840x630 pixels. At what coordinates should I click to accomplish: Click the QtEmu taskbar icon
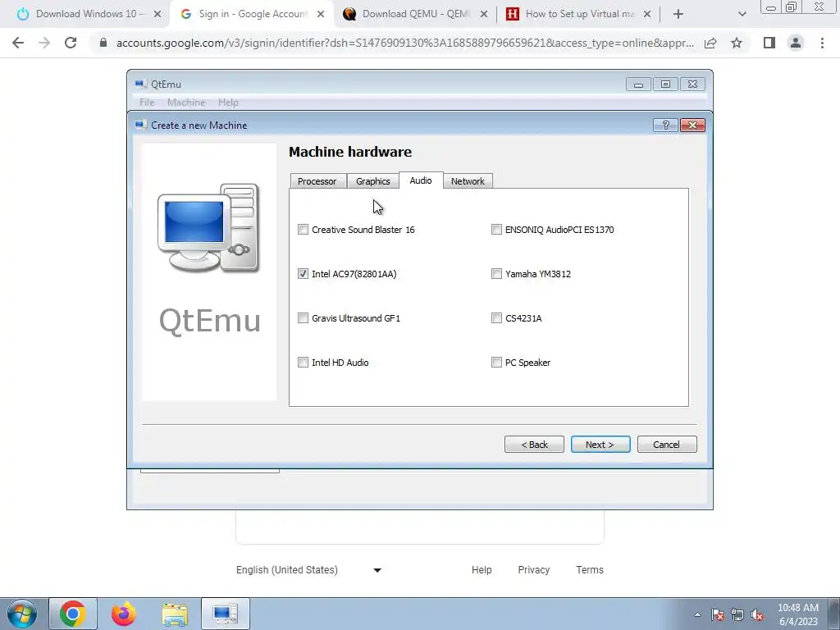pyautogui.click(x=225, y=614)
